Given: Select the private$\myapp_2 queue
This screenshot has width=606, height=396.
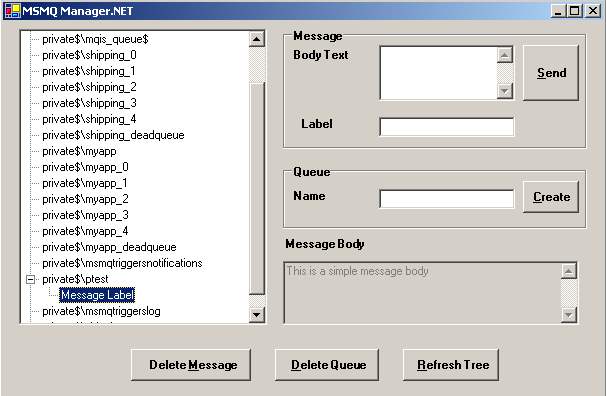Looking at the screenshot, I should pyautogui.click(x=85, y=199).
